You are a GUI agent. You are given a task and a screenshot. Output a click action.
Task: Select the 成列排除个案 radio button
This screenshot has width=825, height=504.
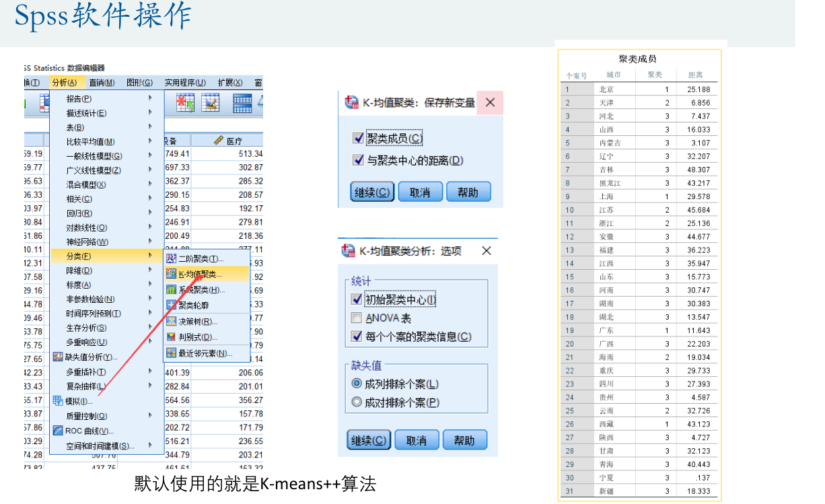point(357,384)
